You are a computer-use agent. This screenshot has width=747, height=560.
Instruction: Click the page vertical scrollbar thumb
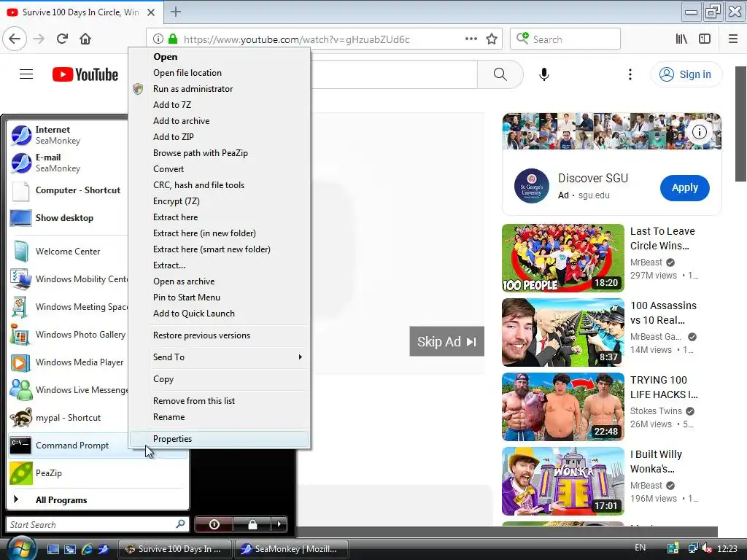click(741, 124)
